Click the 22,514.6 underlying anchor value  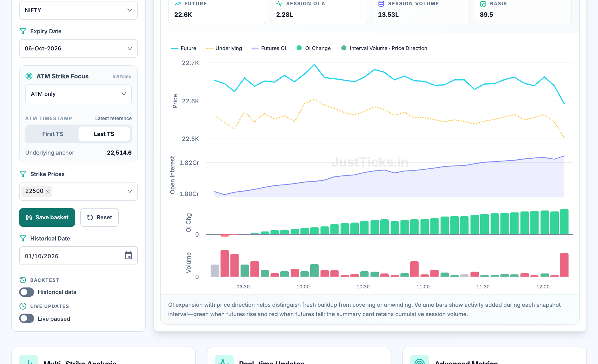(x=119, y=153)
